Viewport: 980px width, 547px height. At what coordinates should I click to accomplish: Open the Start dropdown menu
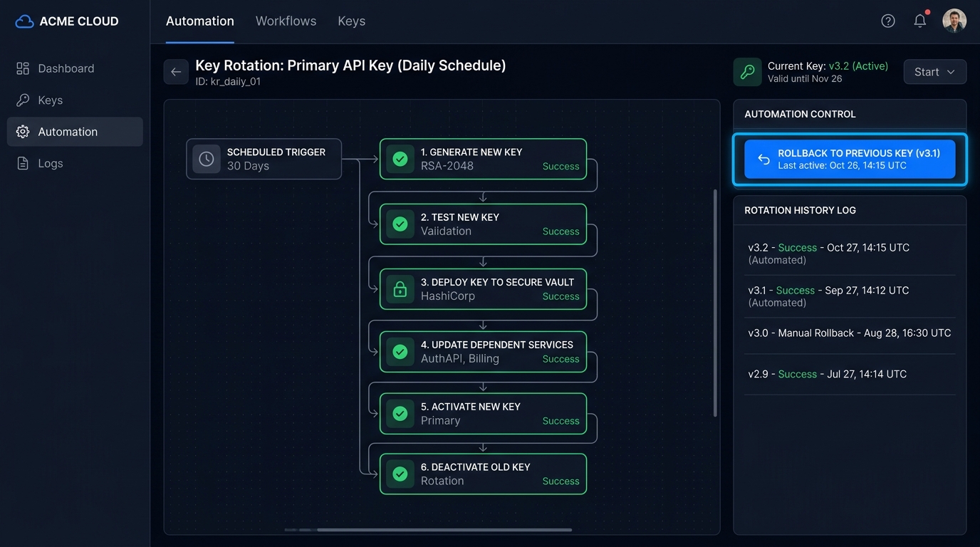pos(935,72)
